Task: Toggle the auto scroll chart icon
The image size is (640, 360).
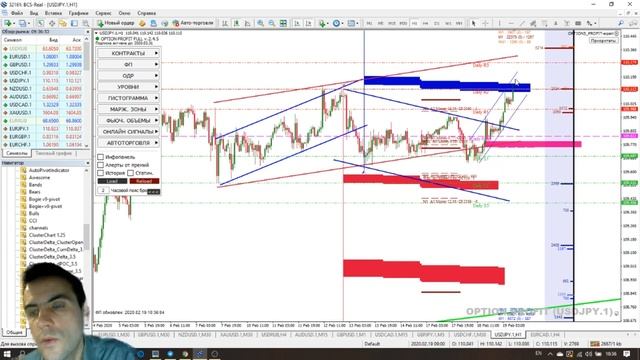Action: click(297, 23)
